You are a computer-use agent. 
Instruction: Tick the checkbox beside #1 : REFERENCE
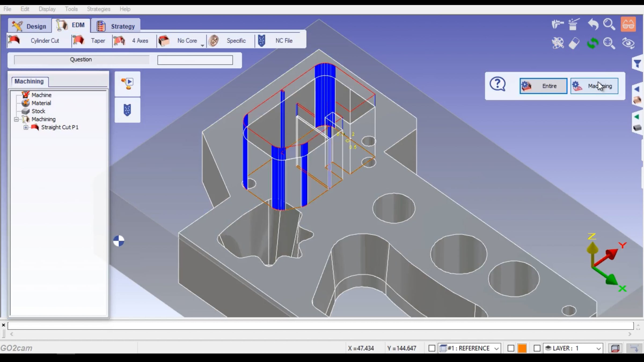(432, 348)
